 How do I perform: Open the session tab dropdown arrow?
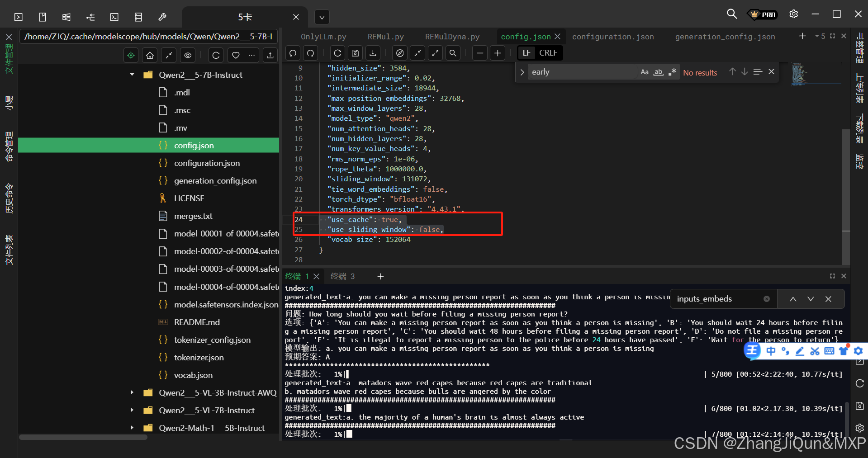322,17
